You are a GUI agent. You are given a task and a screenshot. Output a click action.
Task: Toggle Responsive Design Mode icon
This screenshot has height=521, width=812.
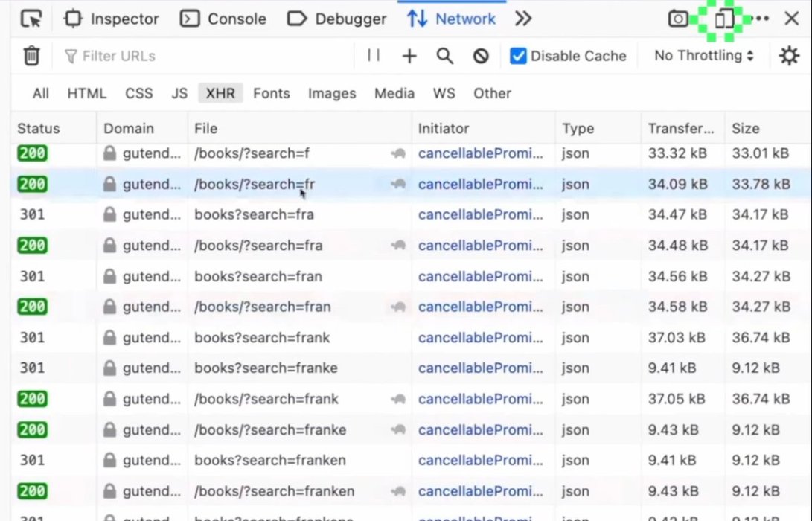click(723, 19)
